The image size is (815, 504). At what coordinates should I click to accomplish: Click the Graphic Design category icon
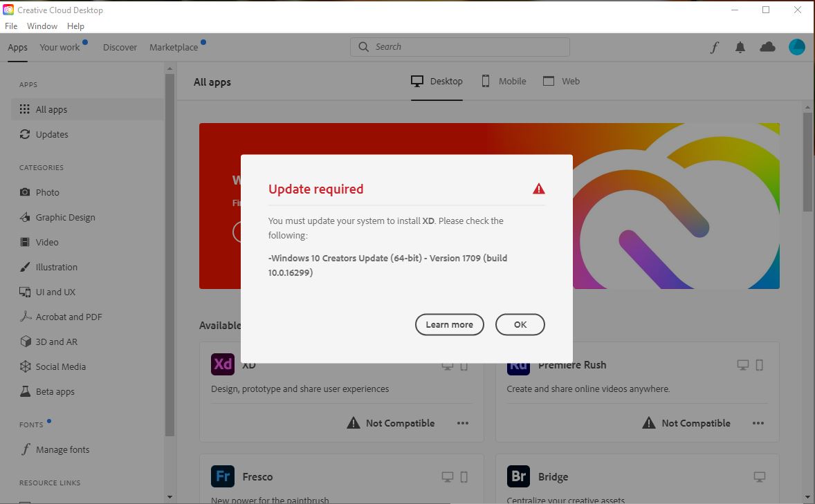pyautogui.click(x=24, y=217)
